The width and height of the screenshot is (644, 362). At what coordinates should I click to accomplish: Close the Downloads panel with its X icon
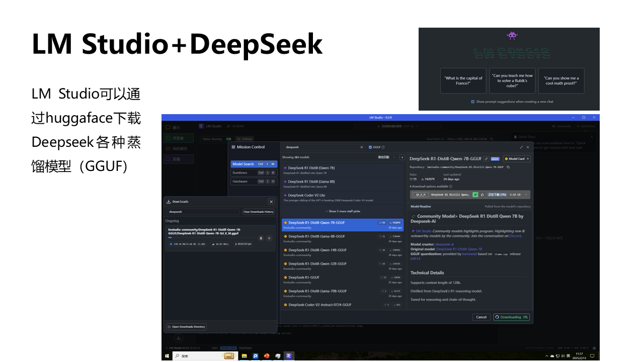271,202
